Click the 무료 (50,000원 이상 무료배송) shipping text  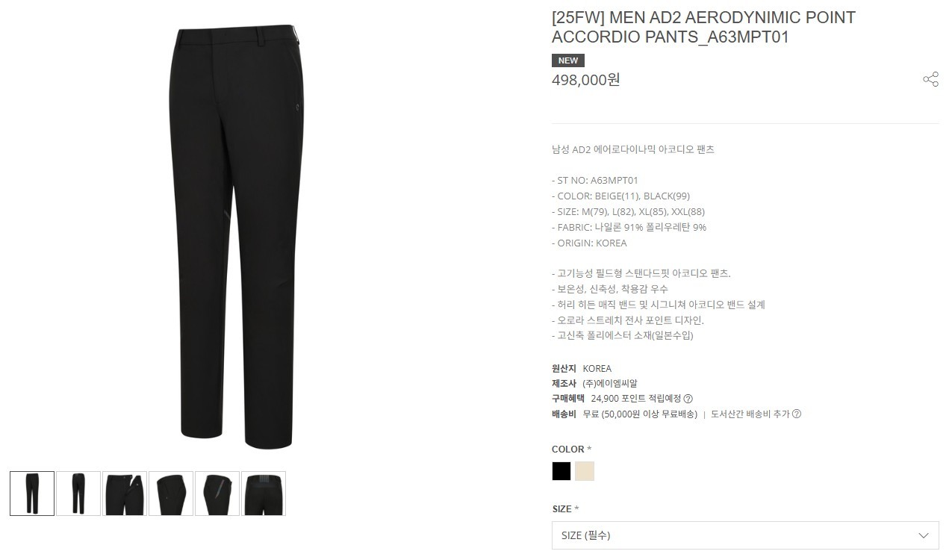(x=640, y=414)
